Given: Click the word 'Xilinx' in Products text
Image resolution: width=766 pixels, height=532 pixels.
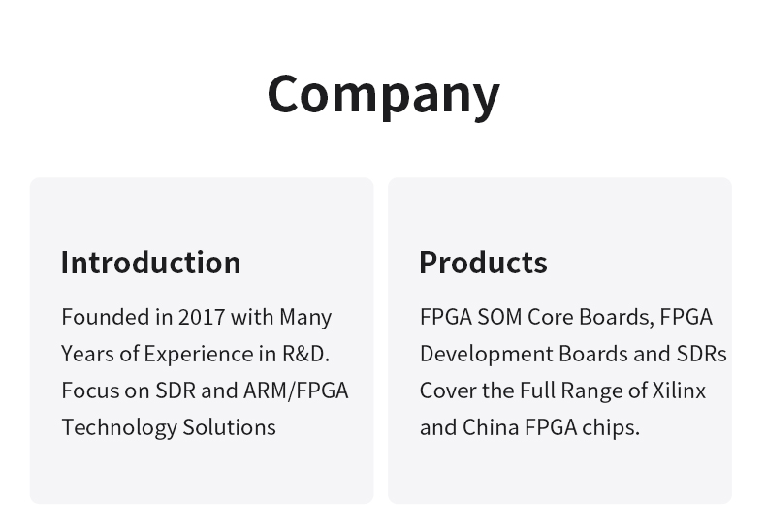Looking at the screenshot, I should [x=679, y=391].
